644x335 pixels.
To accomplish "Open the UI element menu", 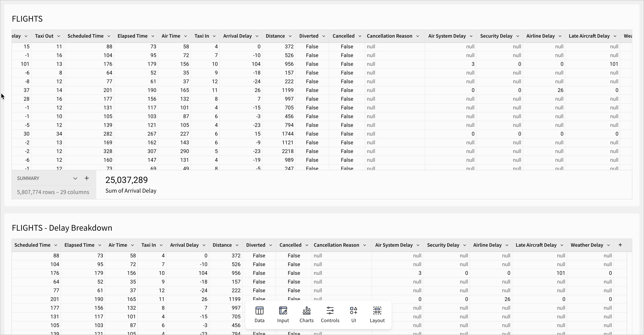I will (353, 314).
